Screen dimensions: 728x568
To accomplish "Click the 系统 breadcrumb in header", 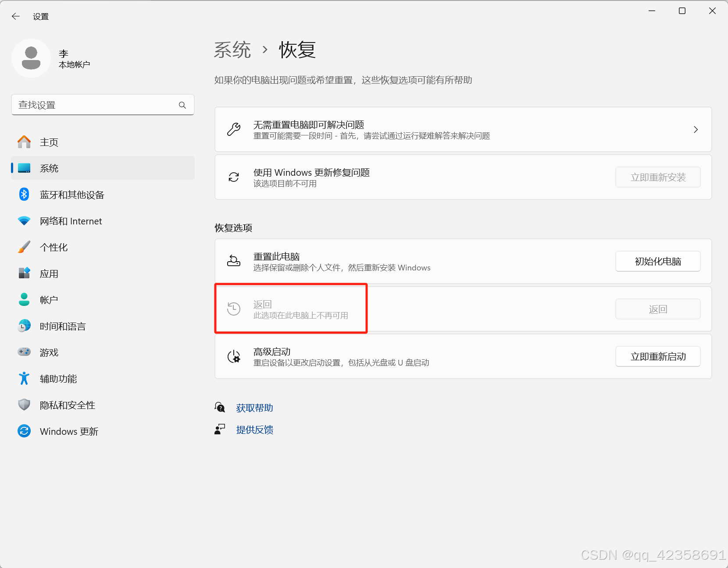I will pyautogui.click(x=232, y=50).
